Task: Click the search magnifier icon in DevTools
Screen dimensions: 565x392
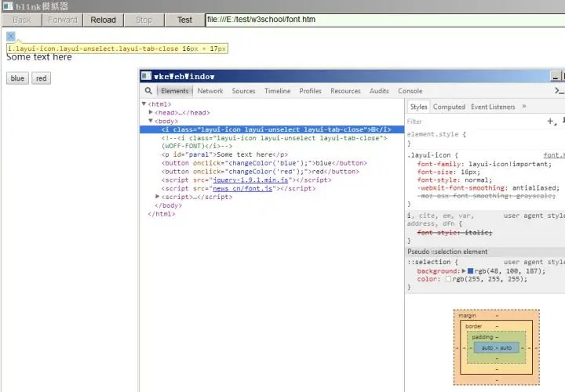Action: click(148, 91)
